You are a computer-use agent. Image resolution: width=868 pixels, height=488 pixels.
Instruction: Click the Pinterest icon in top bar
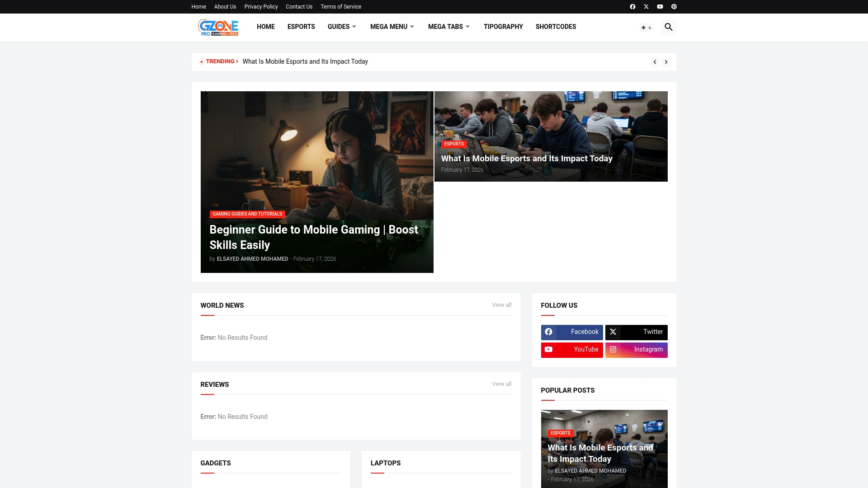(x=674, y=7)
